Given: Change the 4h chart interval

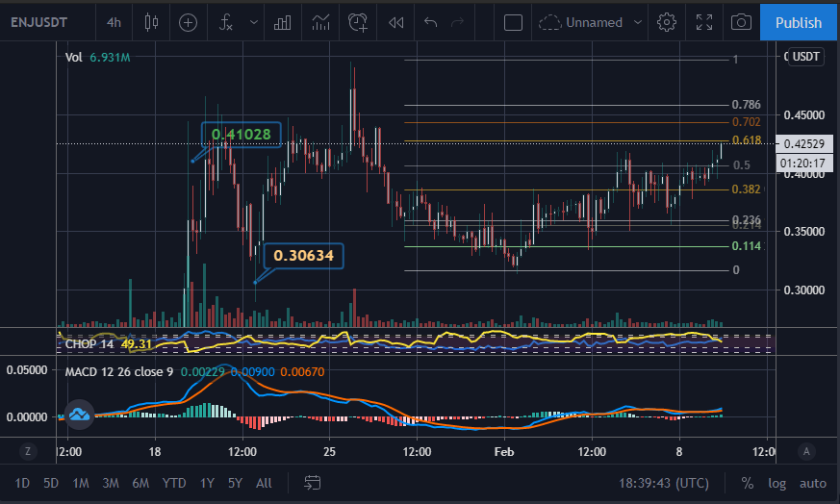Looking at the screenshot, I should 114,22.
